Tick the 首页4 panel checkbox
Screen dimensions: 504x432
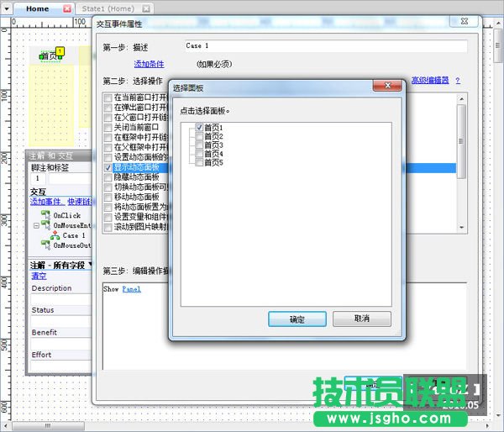click(199, 154)
